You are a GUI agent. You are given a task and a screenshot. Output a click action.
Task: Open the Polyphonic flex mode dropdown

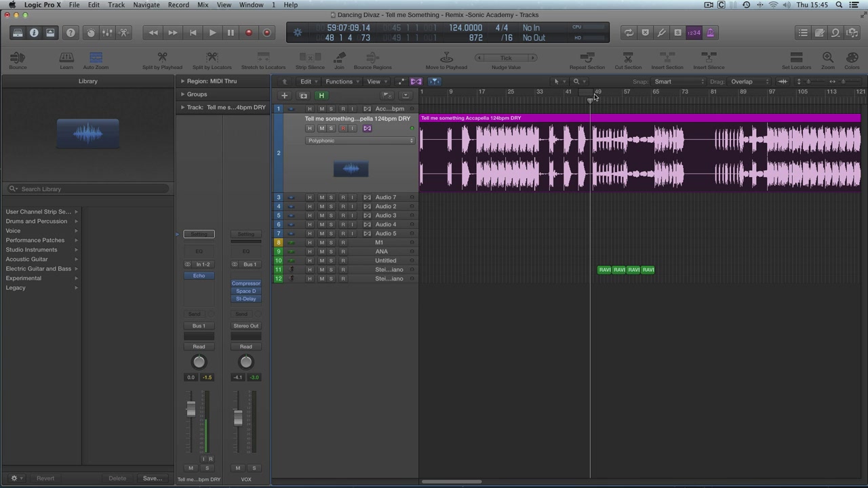pyautogui.click(x=359, y=140)
